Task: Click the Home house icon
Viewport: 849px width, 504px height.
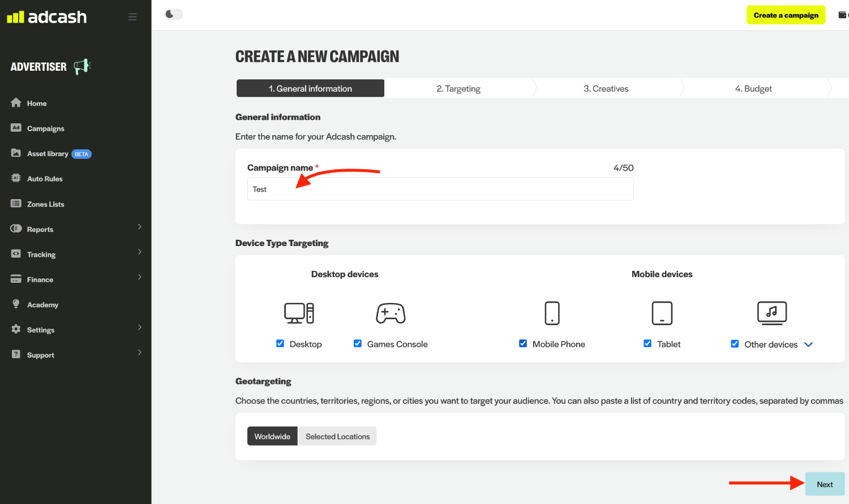Action: click(16, 103)
